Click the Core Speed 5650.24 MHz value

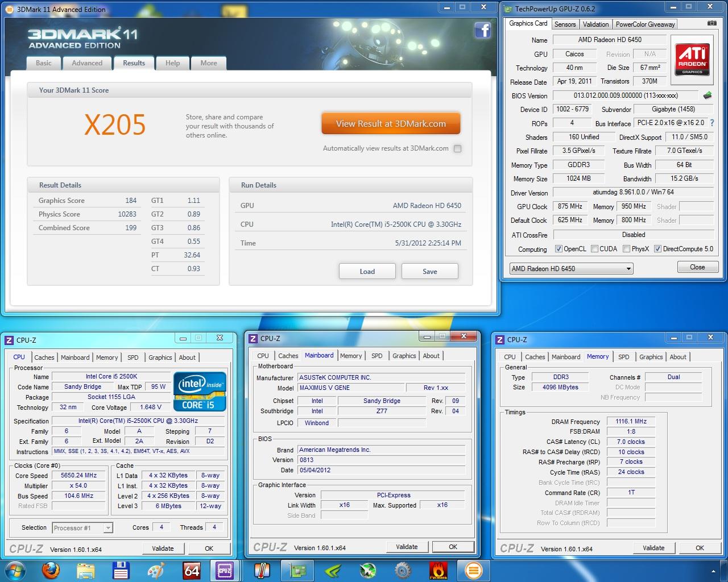(79, 476)
